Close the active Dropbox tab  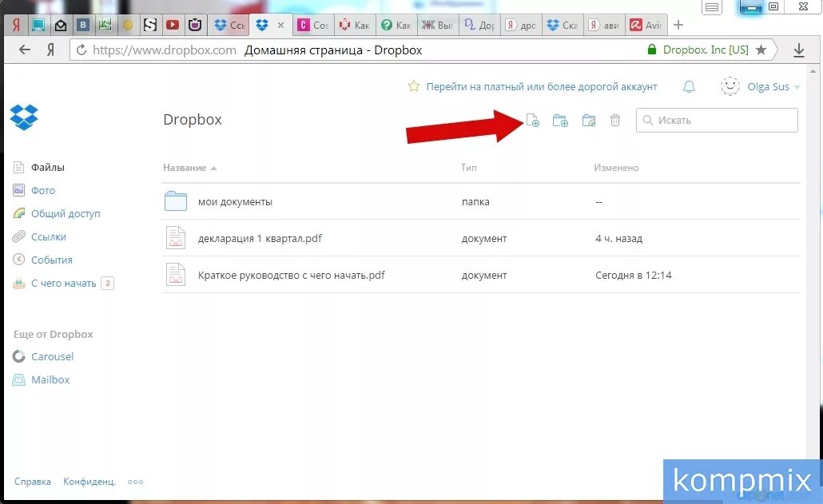pos(280,25)
